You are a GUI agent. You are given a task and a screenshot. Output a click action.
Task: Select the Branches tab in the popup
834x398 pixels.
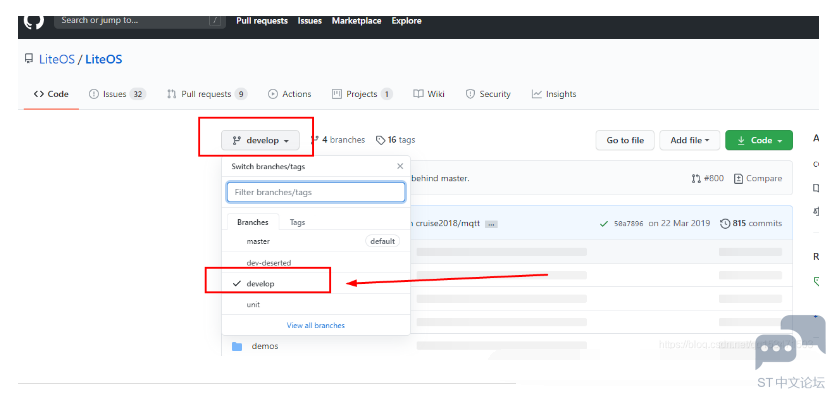[253, 222]
